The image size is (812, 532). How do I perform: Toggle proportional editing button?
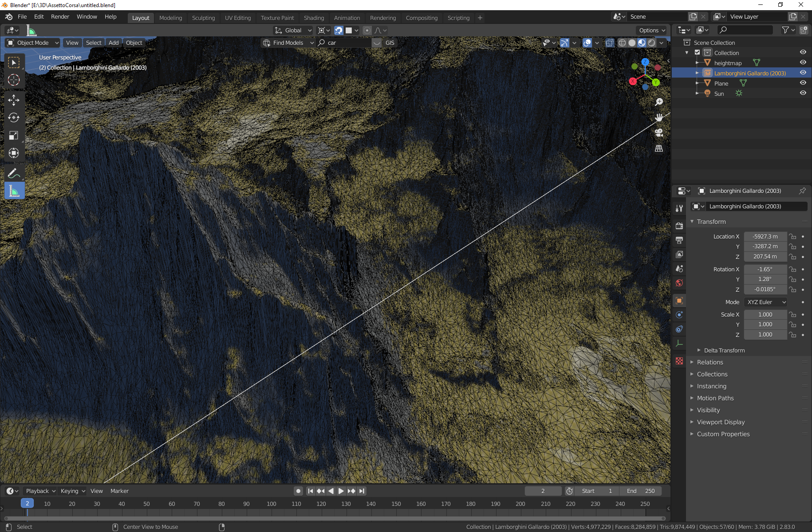coord(367,30)
